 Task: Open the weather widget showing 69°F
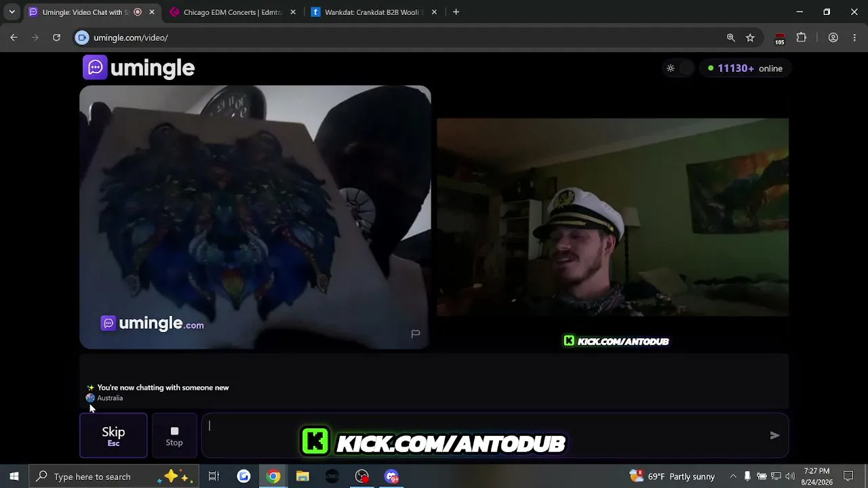click(672, 476)
